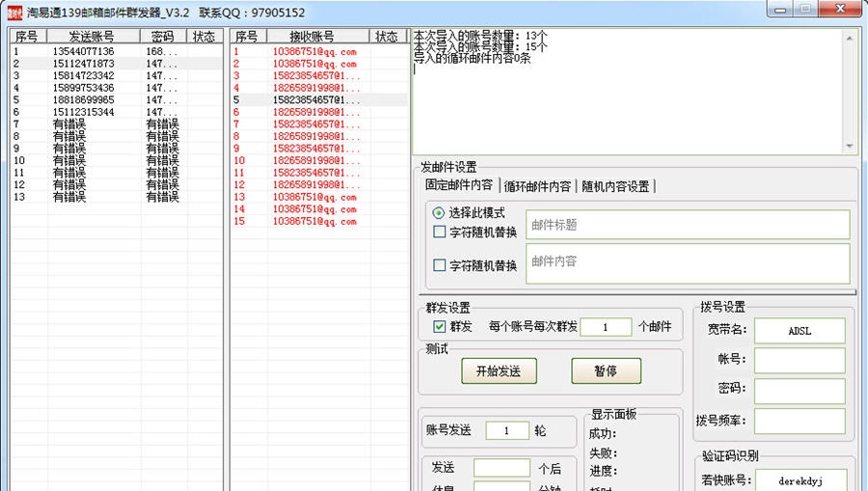Uncheck the 群发 checkbox
This screenshot has height=491, width=868.
tap(439, 327)
